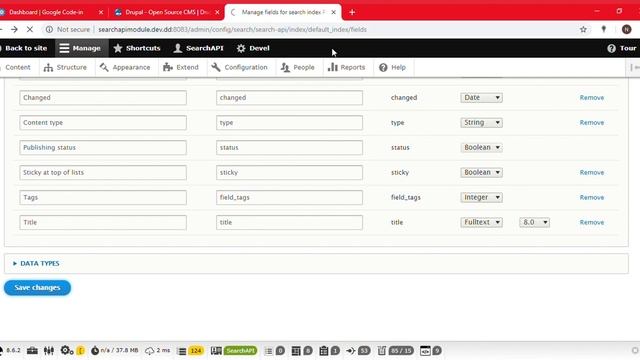Open the Boolean type dropdown for status
Screen dimensions: 640x360
[x=481, y=147]
